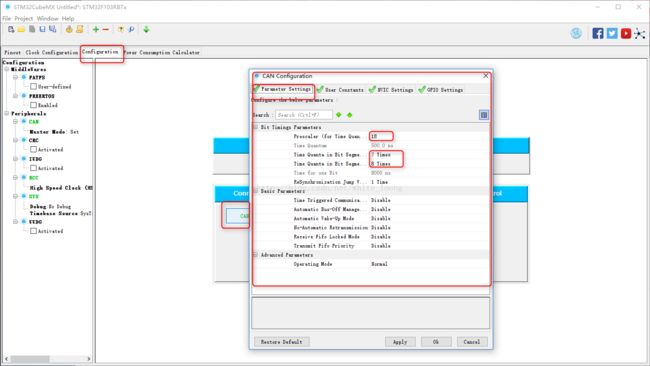This screenshot has width=650, height=366.
Task: Click the Operating Mode Normal value
Action: pos(379,264)
